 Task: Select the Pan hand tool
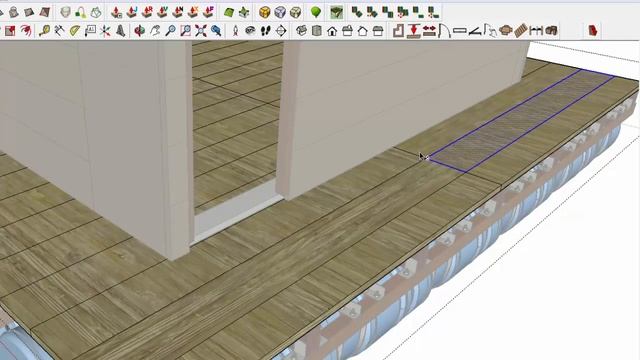click(x=155, y=31)
